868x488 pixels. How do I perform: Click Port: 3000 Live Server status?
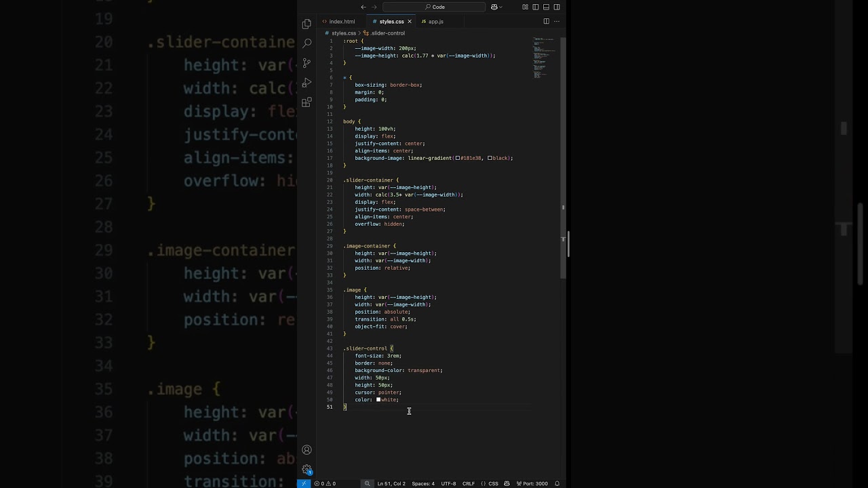(532, 483)
